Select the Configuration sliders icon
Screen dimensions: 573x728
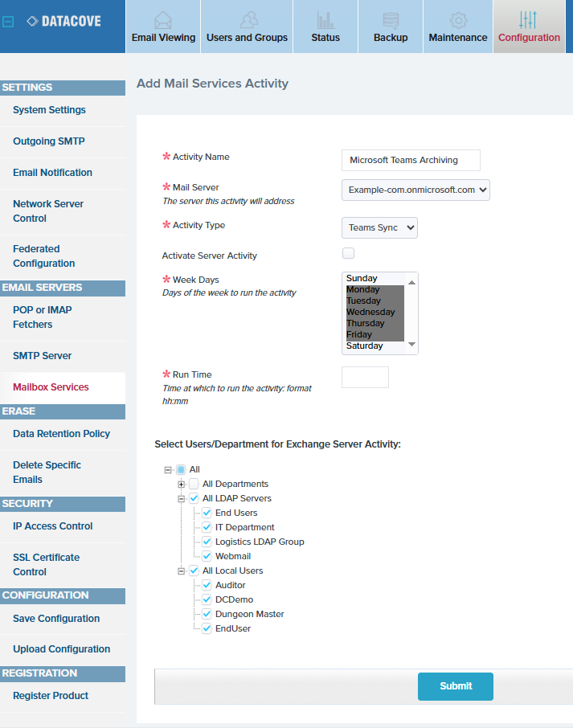point(528,19)
